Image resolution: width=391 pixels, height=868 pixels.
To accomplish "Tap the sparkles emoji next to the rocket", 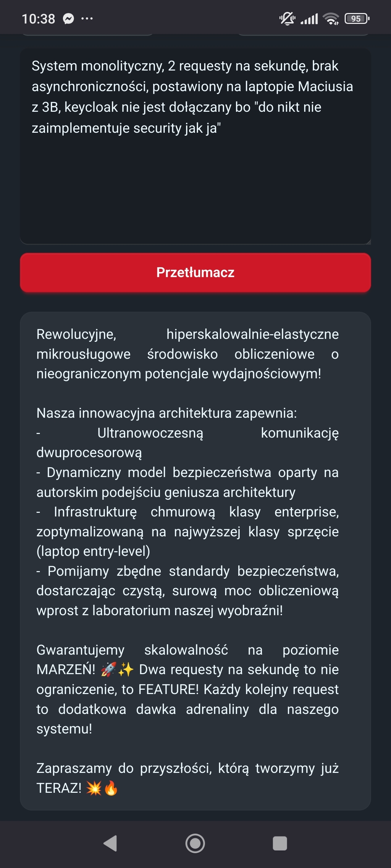I will (126, 669).
